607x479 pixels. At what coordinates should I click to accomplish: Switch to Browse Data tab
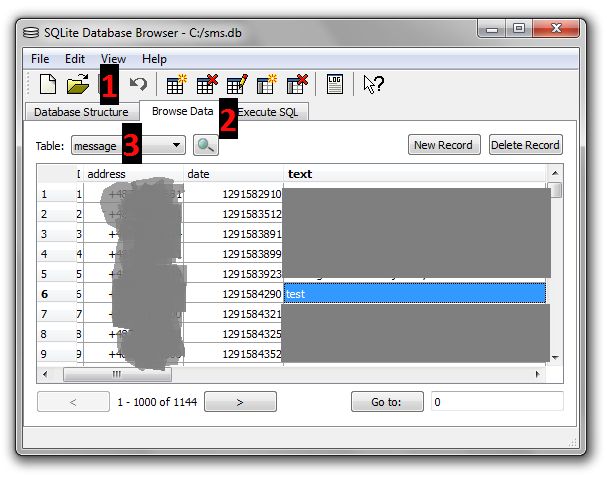pyautogui.click(x=182, y=111)
